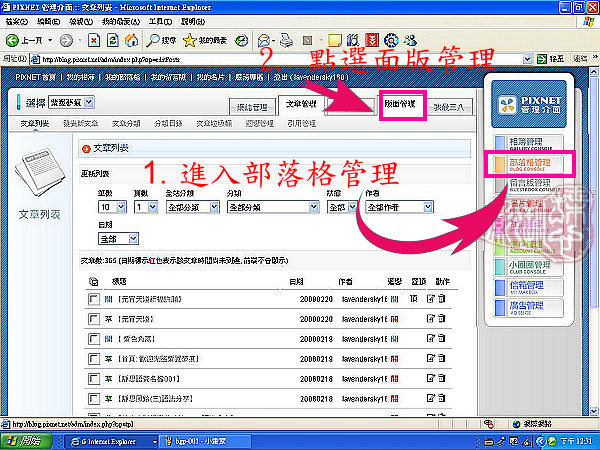Click the 我的部落格 top navigation link
Viewport: 600px width, 450px height.
pyautogui.click(x=122, y=77)
